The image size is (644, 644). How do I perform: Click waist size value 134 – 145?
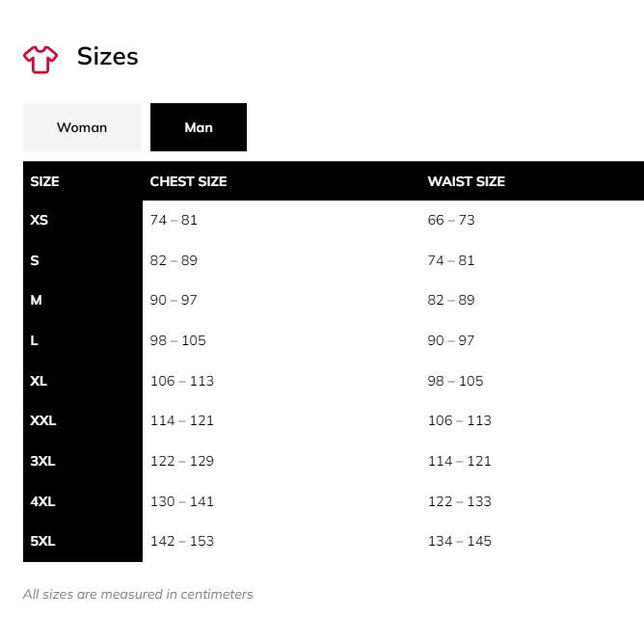(460, 541)
